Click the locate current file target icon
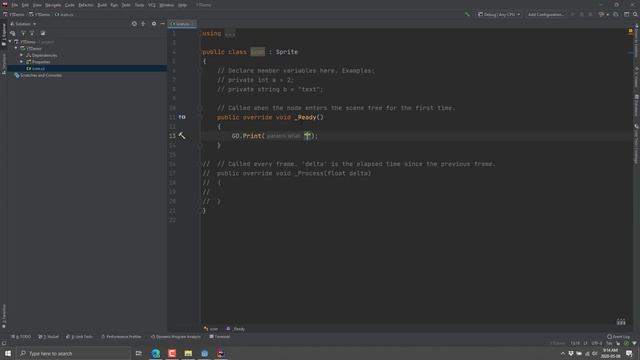Image resolution: width=640 pixels, height=360 pixels. 134,24
